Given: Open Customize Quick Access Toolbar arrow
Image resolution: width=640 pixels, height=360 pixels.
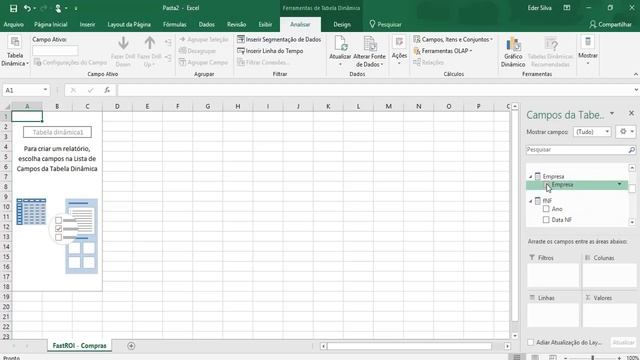Looking at the screenshot, I should [x=76, y=8].
